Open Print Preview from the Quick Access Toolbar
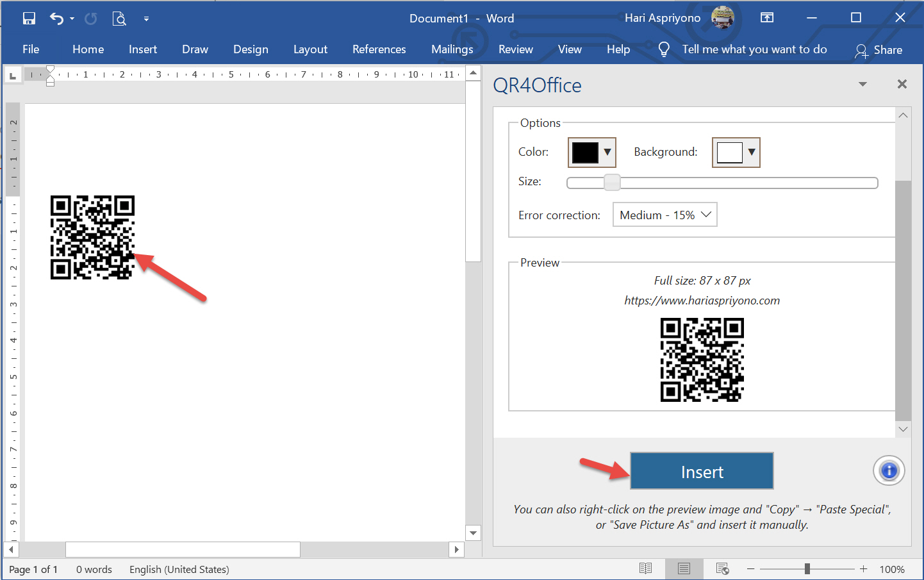This screenshot has width=924, height=580. tap(119, 18)
